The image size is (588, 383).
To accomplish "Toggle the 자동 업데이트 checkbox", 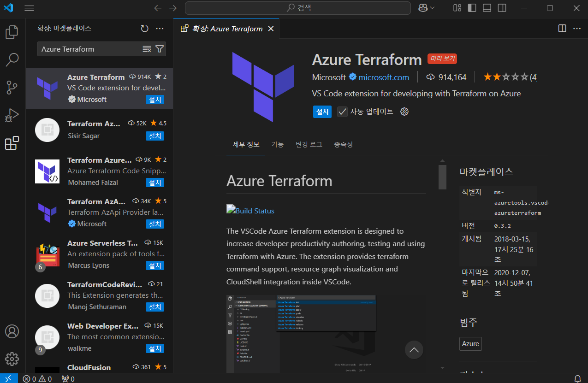I will point(342,112).
